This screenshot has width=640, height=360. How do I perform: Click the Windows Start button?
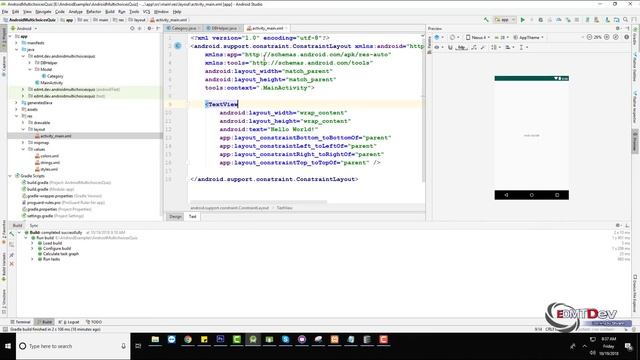click(x=8, y=346)
